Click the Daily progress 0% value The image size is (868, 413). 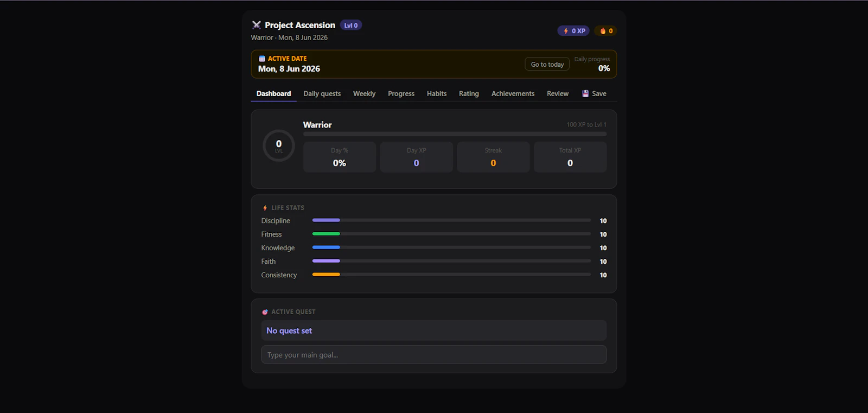tap(604, 68)
